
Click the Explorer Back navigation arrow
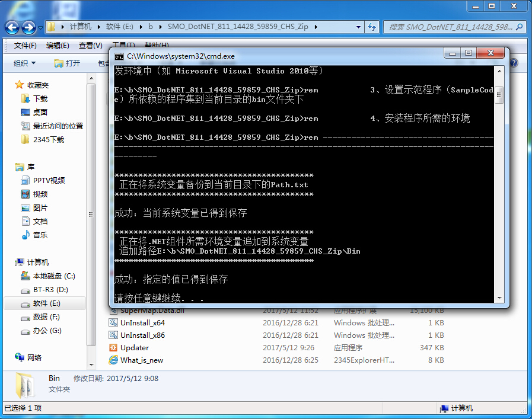point(12,27)
